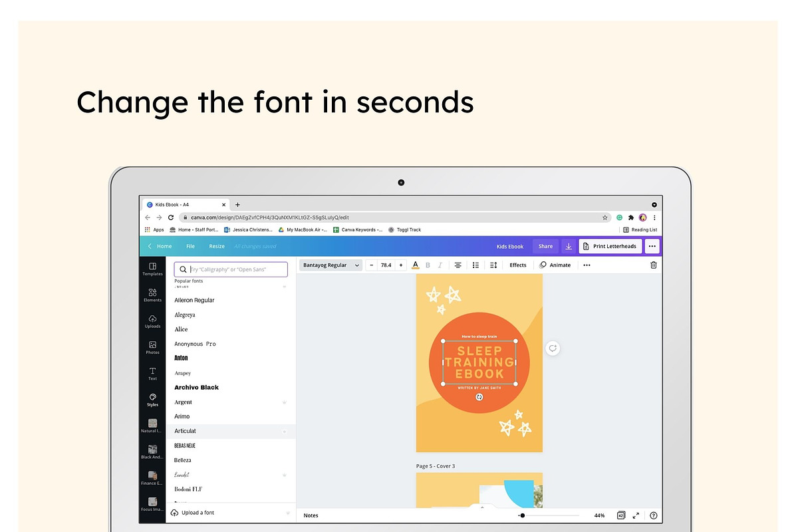This screenshot has height=532, width=798.
Task: Click the download arrow icon
Action: click(x=569, y=246)
